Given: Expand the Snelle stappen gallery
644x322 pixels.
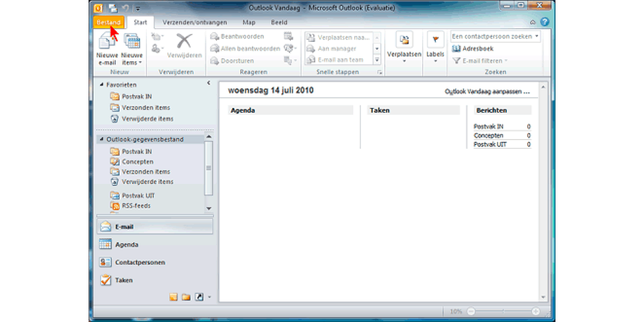Looking at the screenshot, I should pos(377,60).
